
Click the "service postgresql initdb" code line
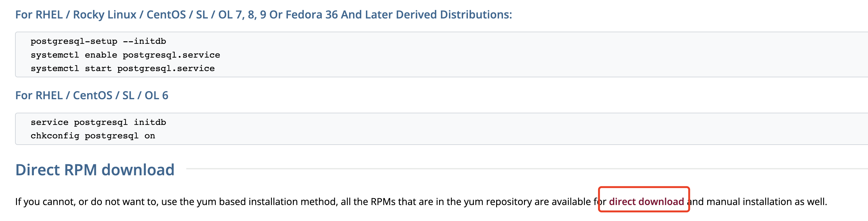coord(98,122)
